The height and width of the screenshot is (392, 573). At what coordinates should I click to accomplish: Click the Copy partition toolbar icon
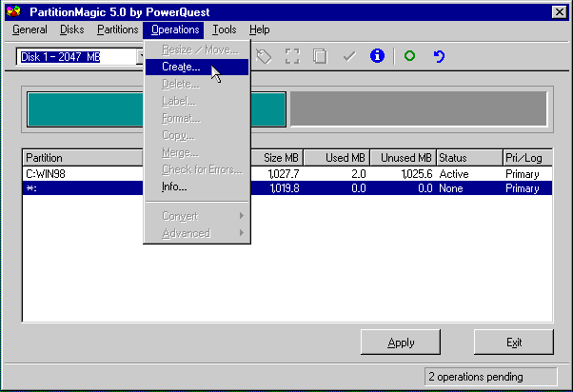coord(321,57)
